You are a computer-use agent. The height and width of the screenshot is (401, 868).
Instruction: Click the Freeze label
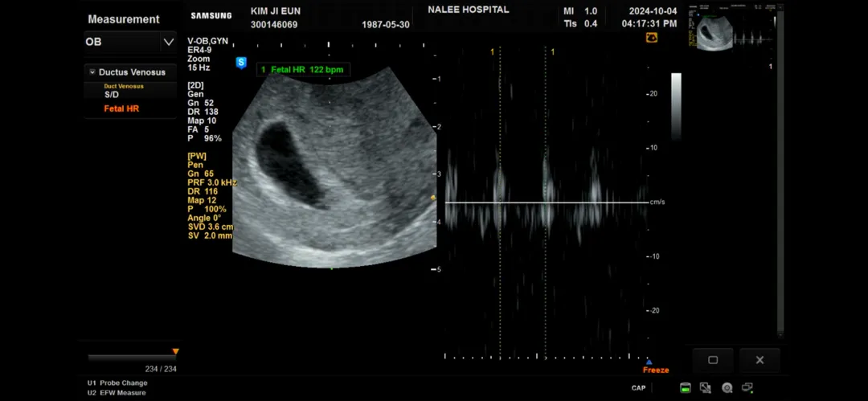(656, 370)
